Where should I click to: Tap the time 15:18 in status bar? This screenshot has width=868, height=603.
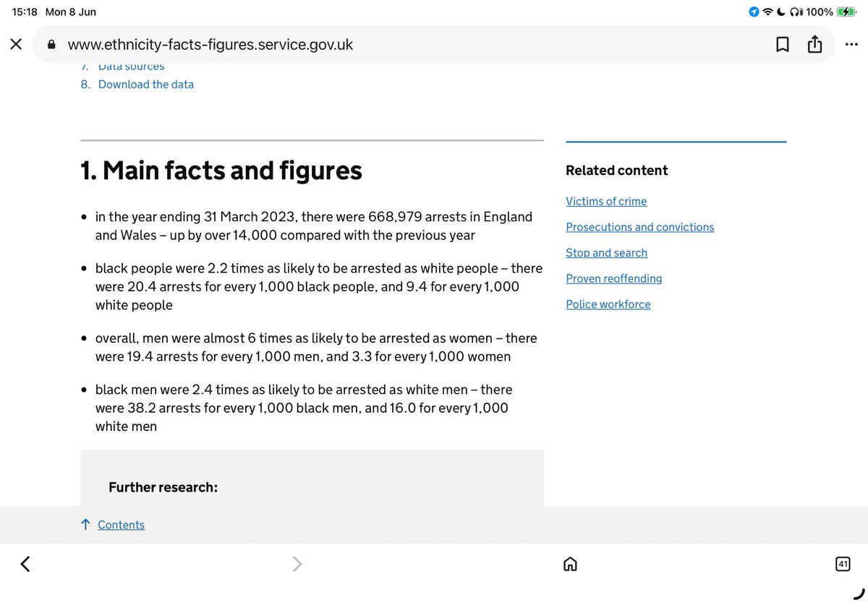point(24,12)
